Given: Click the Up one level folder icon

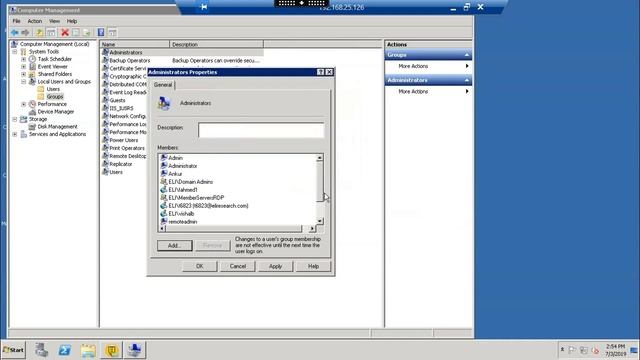Looking at the screenshot, I should click(x=40, y=32).
